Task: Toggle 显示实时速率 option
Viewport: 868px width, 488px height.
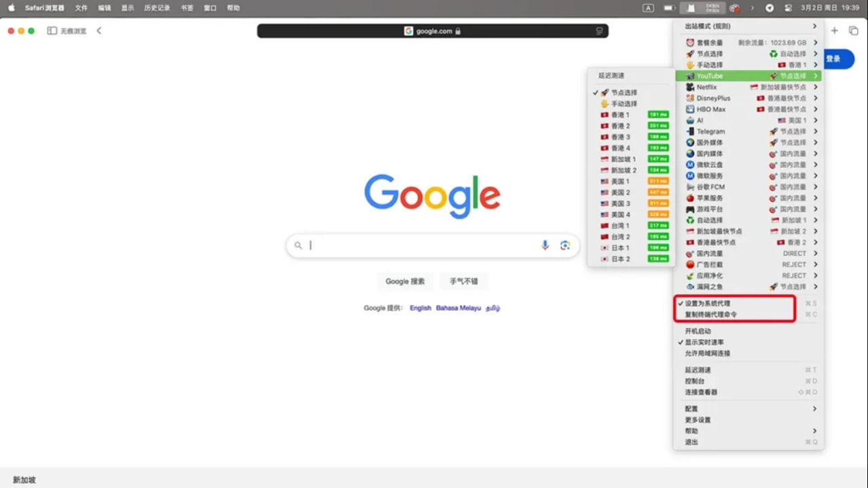Action: [704, 343]
